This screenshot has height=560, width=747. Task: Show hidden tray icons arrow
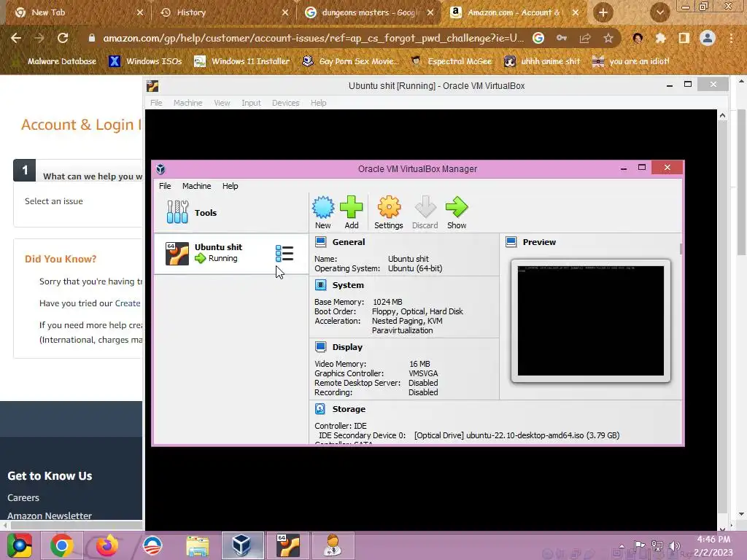coord(622,546)
